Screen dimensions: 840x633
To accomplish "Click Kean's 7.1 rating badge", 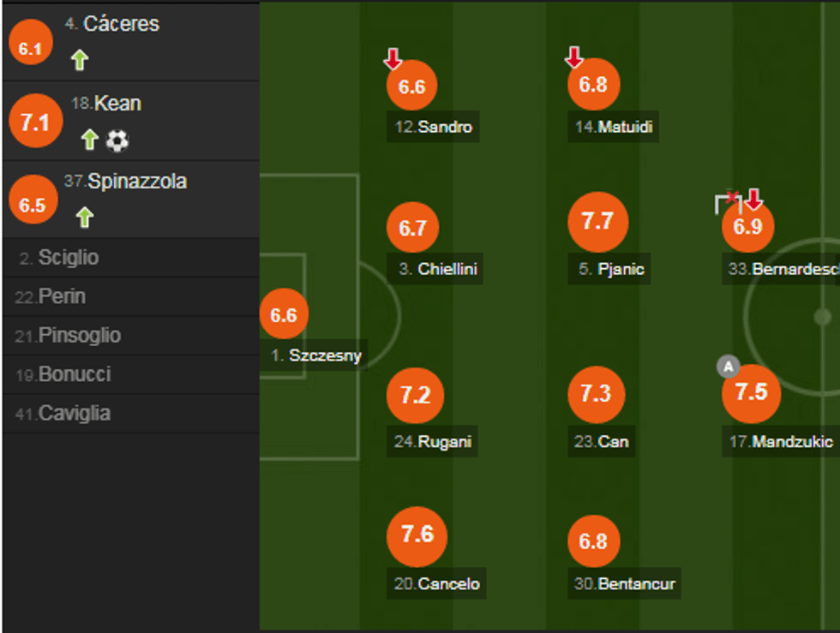I will (x=35, y=122).
